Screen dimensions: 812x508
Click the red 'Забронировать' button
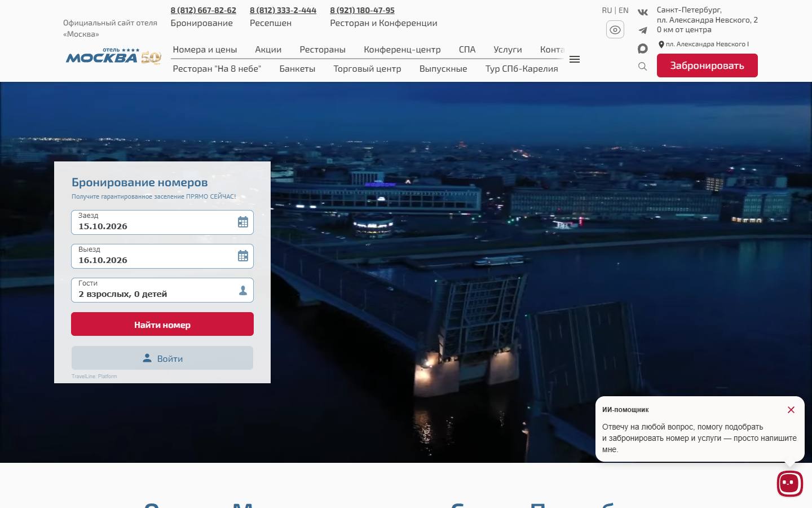click(707, 65)
